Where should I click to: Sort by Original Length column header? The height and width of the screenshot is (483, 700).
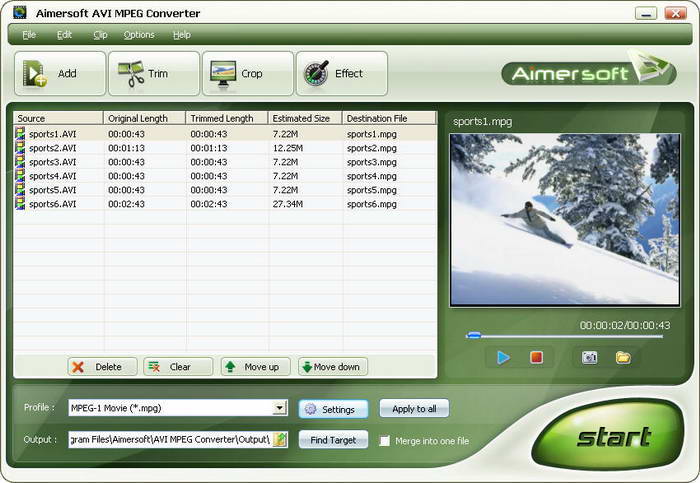(x=145, y=118)
